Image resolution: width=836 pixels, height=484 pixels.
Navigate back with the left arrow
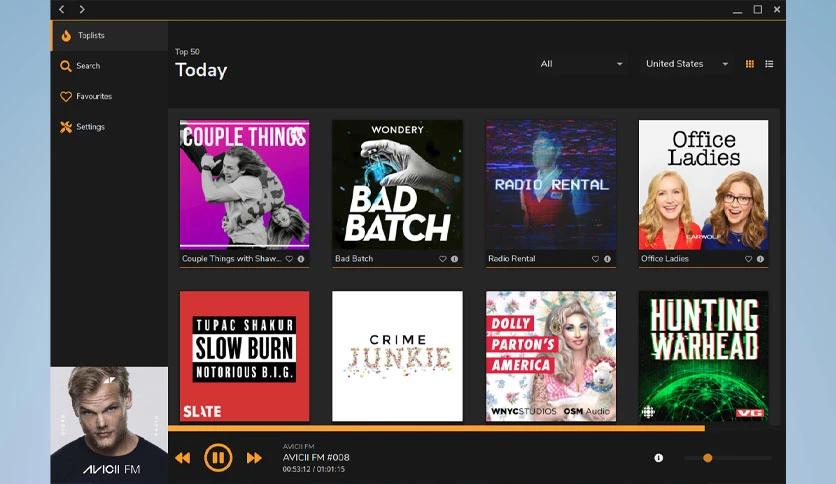click(62, 9)
